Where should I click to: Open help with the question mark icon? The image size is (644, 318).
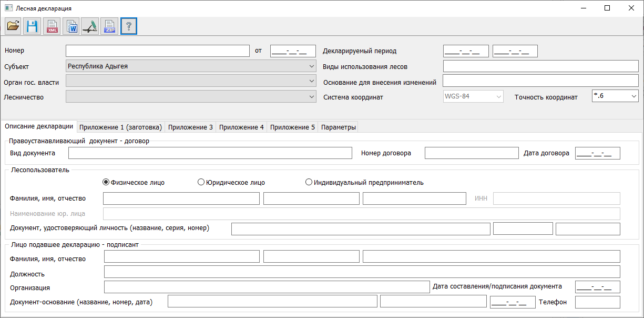129,26
